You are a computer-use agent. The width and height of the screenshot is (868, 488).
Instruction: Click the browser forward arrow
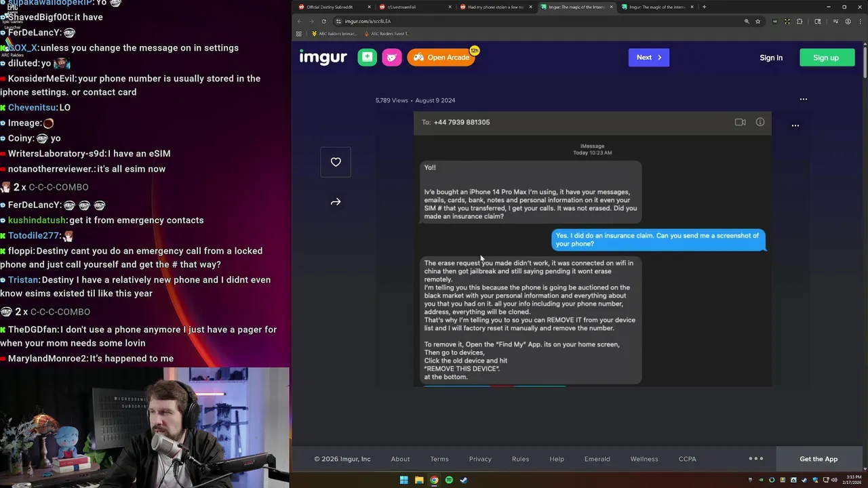point(311,21)
